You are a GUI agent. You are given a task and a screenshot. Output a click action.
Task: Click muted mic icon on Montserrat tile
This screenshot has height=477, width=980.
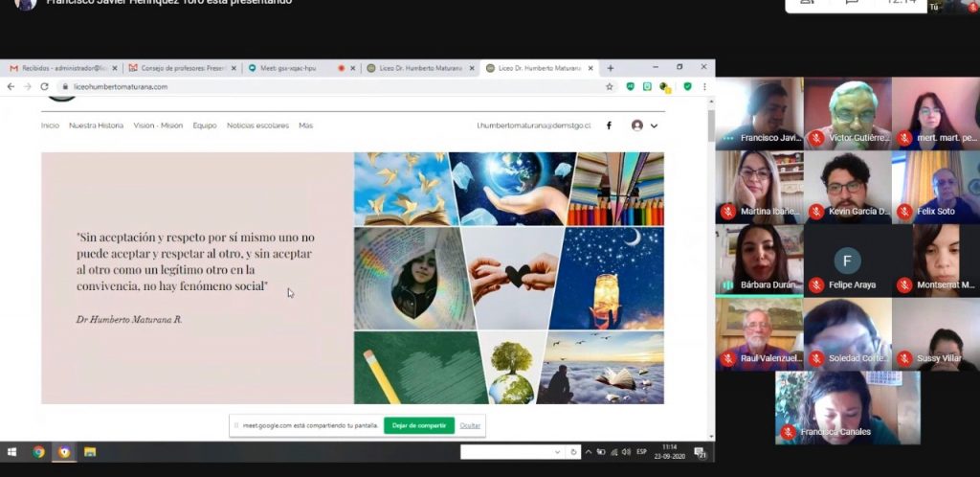903,285
